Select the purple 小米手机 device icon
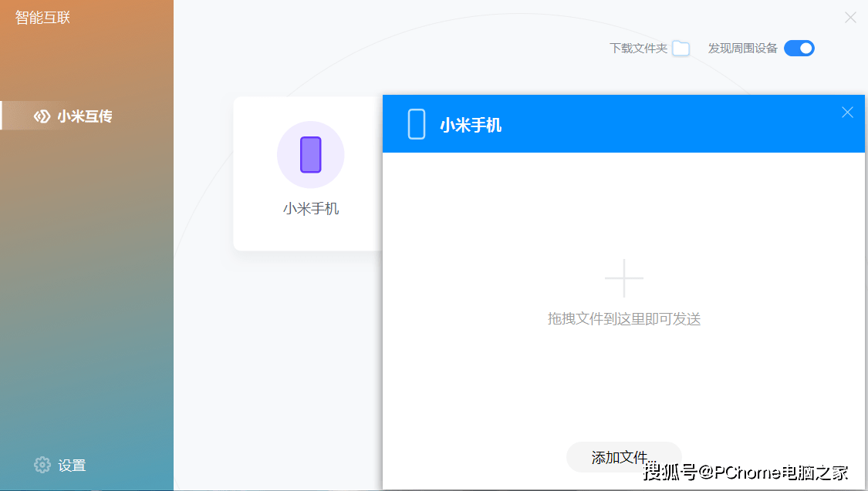 click(x=311, y=155)
